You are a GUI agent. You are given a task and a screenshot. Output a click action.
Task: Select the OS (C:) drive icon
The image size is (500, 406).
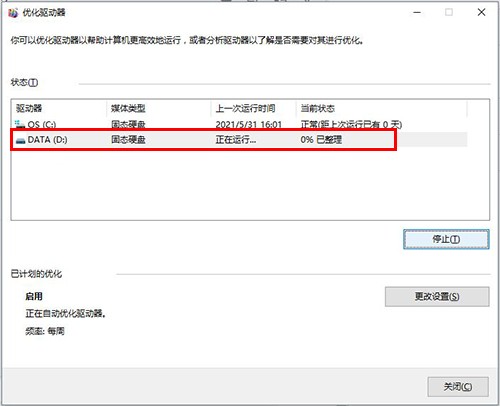(20, 124)
